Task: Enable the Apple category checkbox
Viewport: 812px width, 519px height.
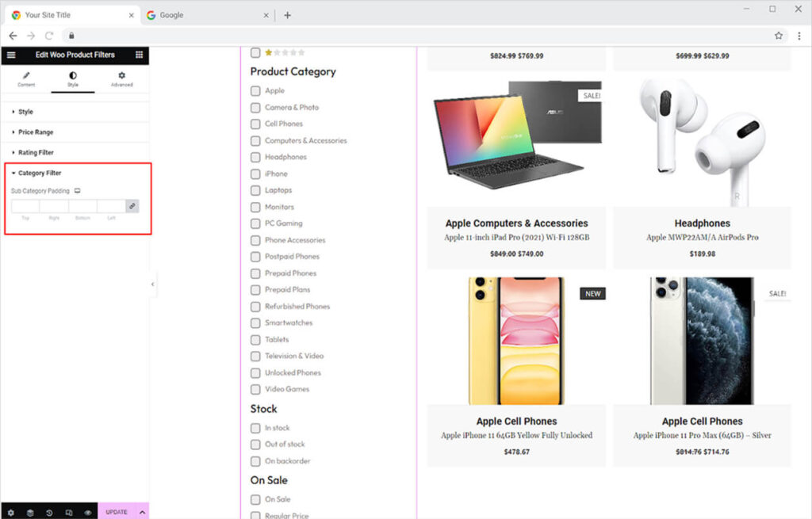Action: tap(254, 90)
